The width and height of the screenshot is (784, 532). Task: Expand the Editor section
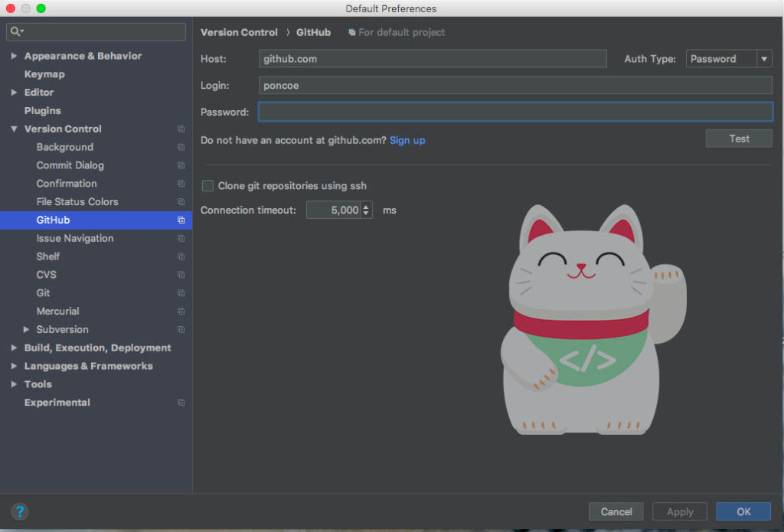coord(14,93)
